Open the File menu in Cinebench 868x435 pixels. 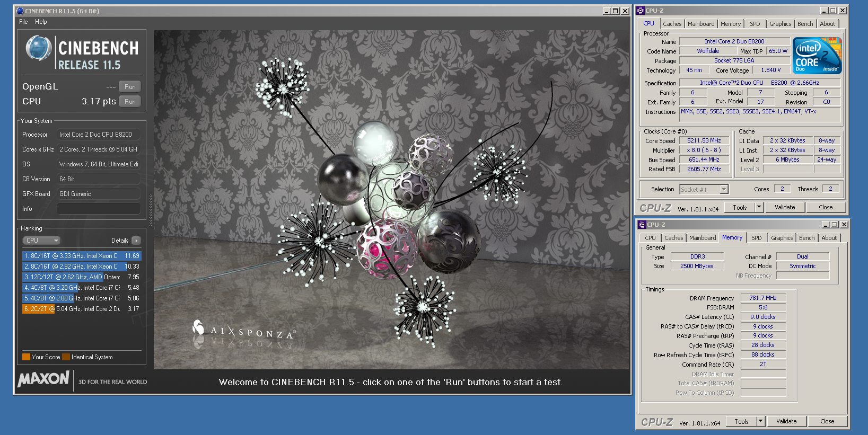coord(23,22)
